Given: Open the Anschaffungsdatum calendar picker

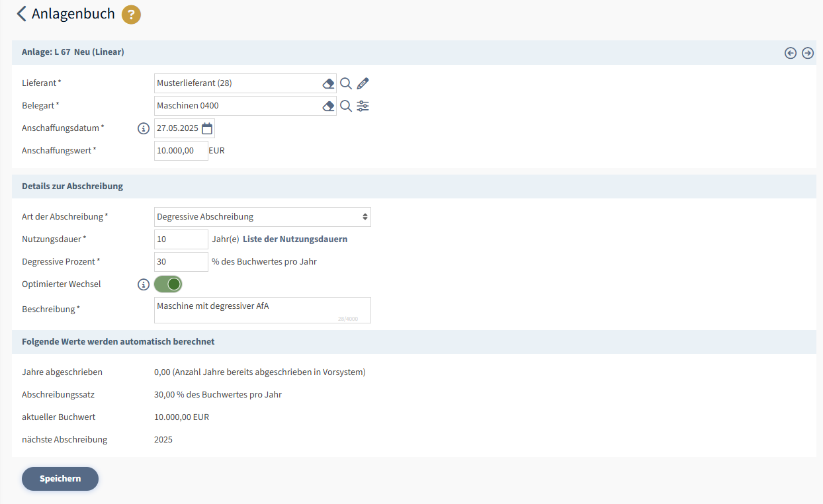Looking at the screenshot, I should [207, 128].
